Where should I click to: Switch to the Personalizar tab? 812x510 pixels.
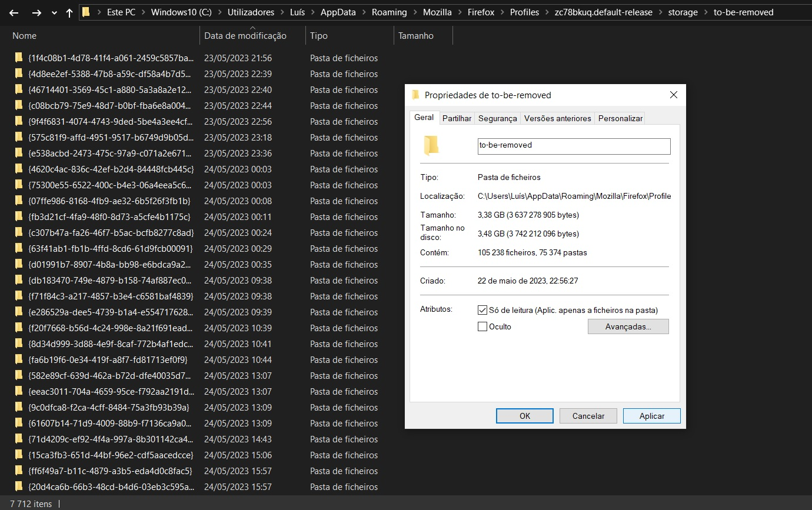[620, 118]
